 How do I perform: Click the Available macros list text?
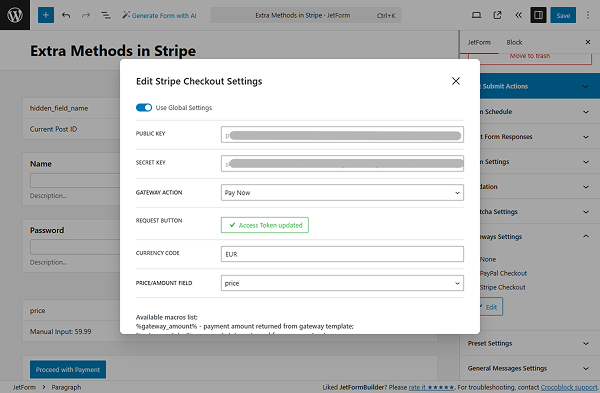coord(166,317)
